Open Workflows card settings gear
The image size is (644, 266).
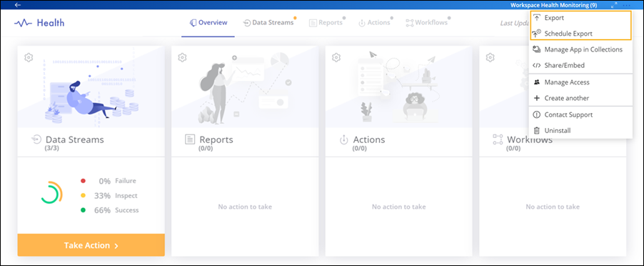(490, 57)
